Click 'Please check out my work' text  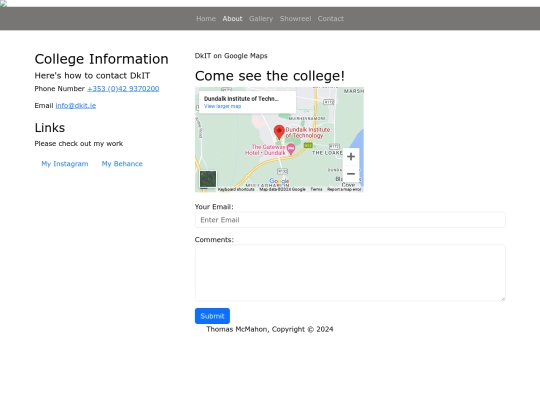pyautogui.click(x=79, y=144)
